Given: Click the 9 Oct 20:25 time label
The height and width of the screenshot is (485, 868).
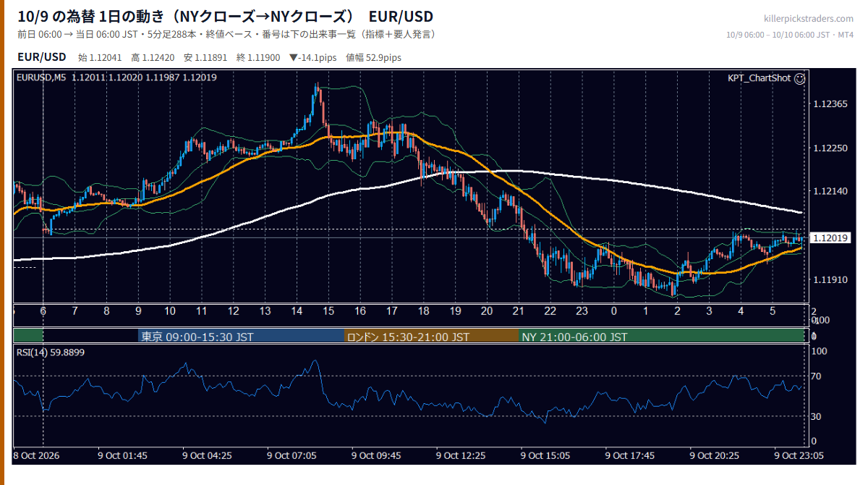Looking at the screenshot, I should 715,456.
